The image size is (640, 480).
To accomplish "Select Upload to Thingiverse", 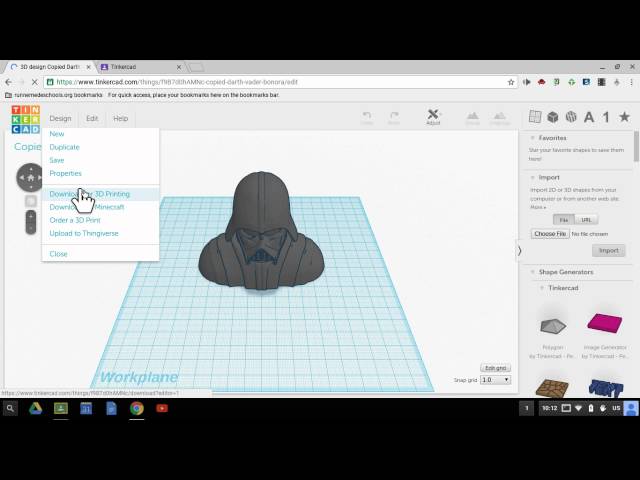I will (100, 233).
